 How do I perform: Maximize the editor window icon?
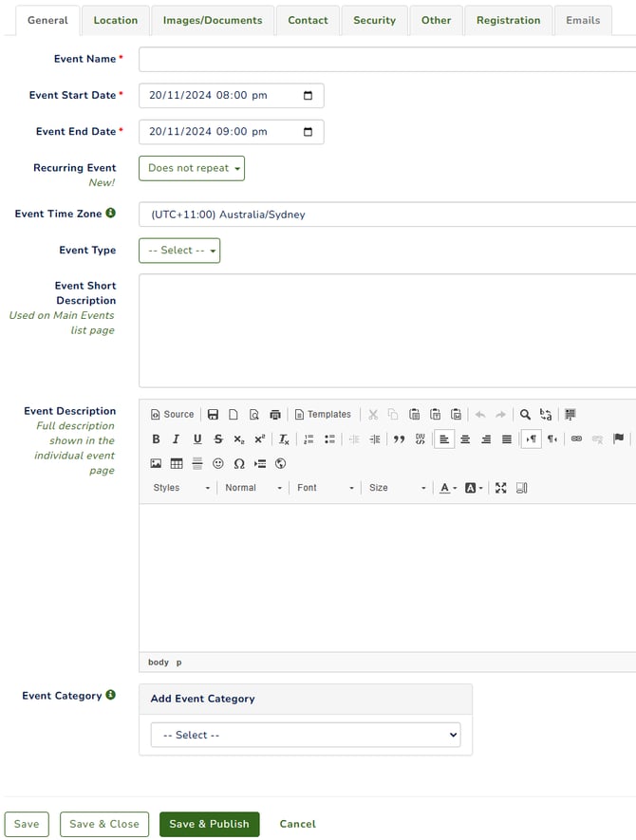500,488
